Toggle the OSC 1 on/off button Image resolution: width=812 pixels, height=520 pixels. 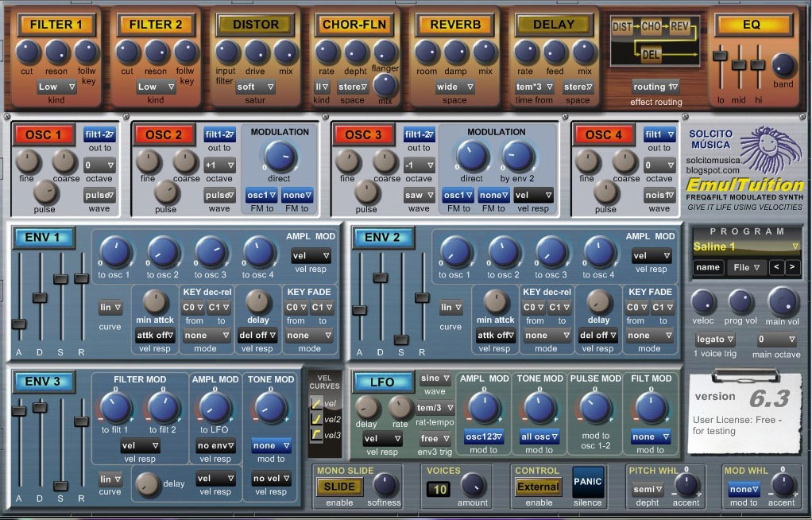[44, 135]
